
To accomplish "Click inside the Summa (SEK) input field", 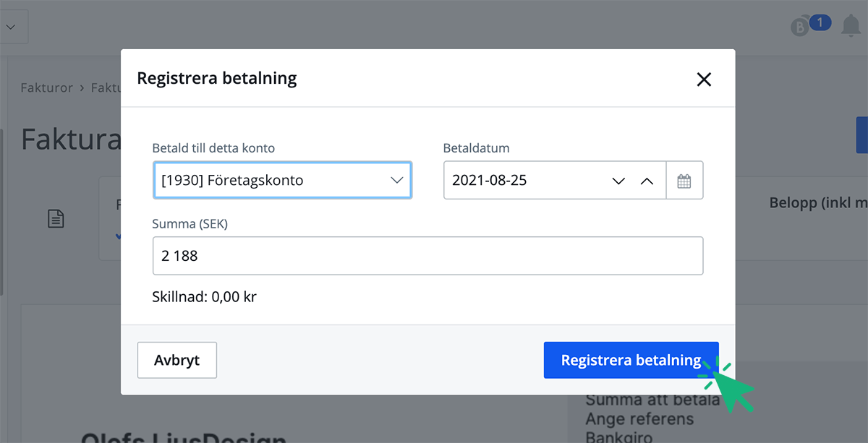I will coord(427,256).
